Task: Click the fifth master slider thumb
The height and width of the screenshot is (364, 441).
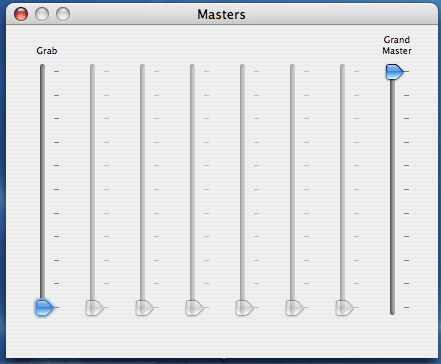Action: pos(245,307)
